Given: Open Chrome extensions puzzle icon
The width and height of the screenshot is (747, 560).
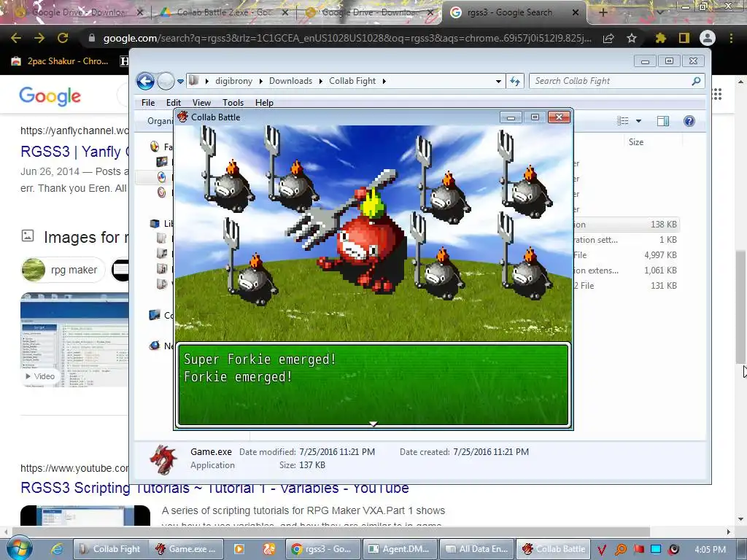Looking at the screenshot, I should pos(660,38).
